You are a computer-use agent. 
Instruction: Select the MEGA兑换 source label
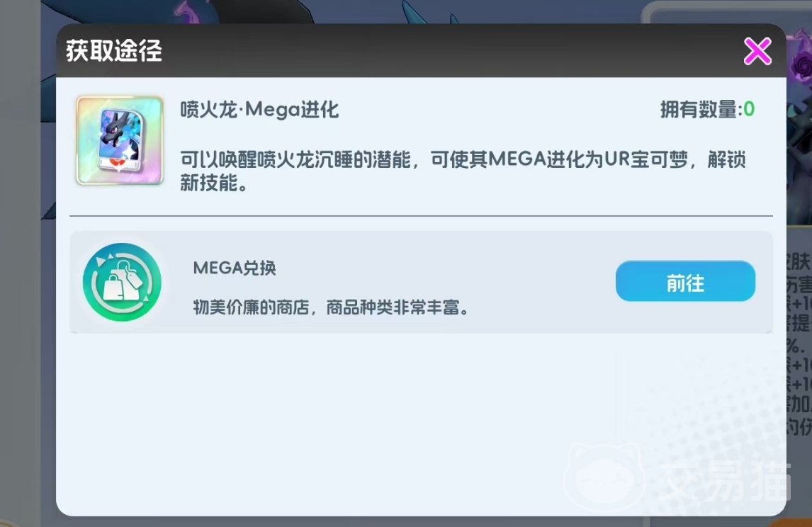[235, 268]
